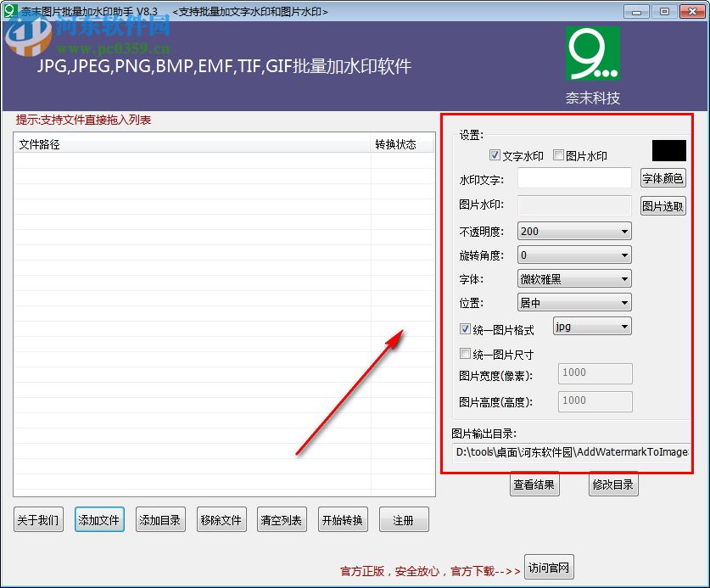Enable the 统一图片尺寸 checkbox
This screenshot has width=710, height=588.
point(465,354)
